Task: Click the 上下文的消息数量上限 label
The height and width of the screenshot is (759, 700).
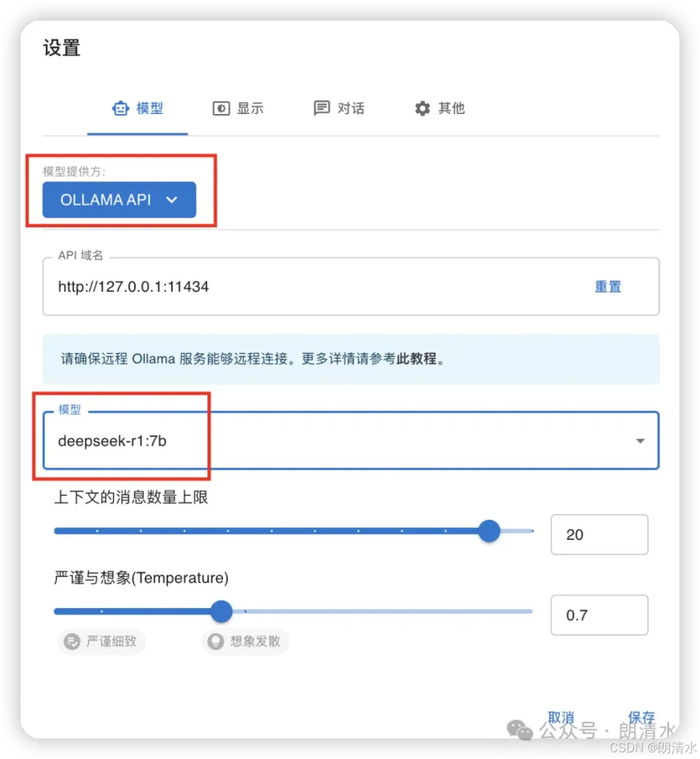Action: point(131,498)
